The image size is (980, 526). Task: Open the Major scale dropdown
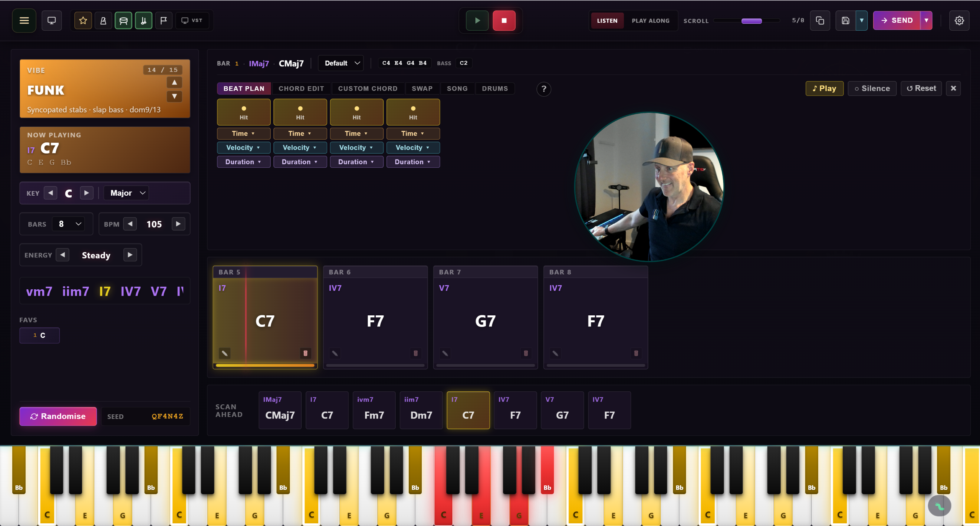[x=127, y=193]
